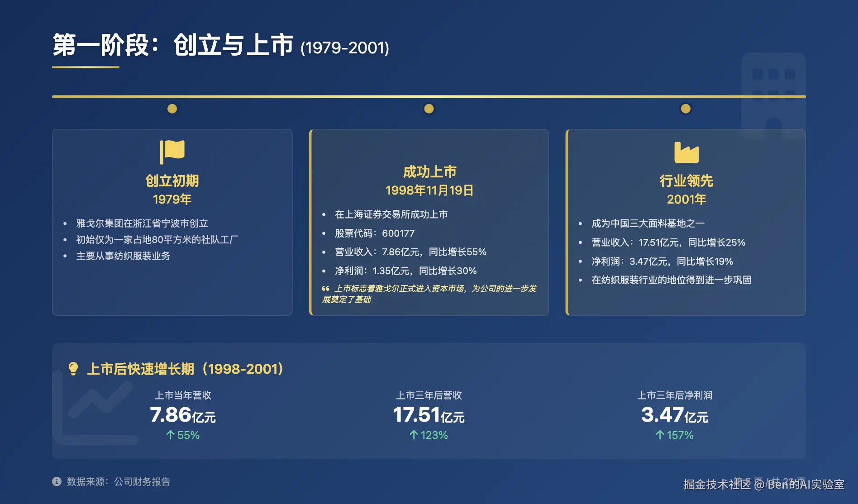Click the slide title 第一阶段：创立与上市

(x=173, y=45)
